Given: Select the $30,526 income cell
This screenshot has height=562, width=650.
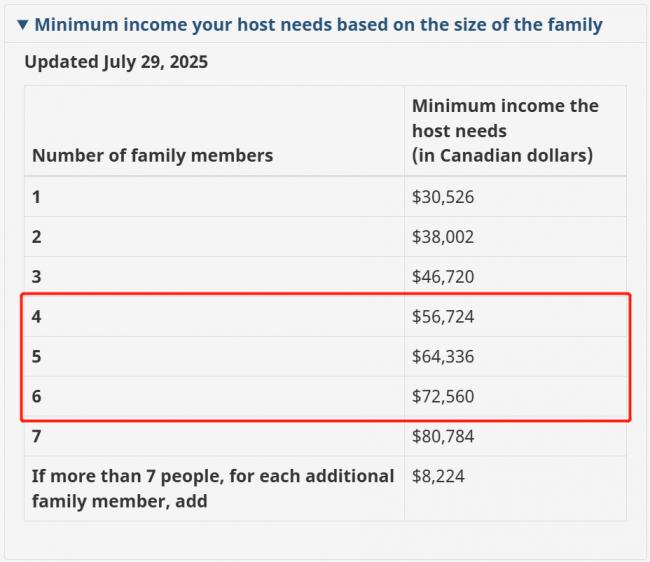Looking at the screenshot, I should tap(442, 197).
